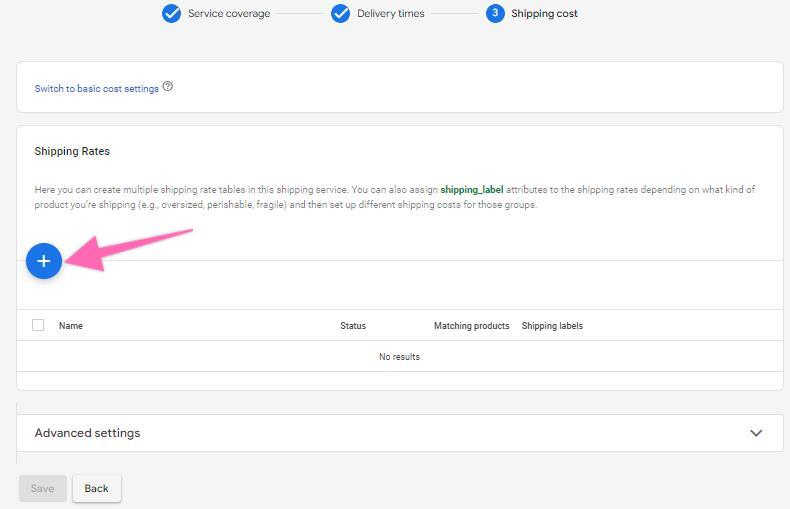Open the shipping_label attribute link
The width and height of the screenshot is (790, 509).
point(472,190)
